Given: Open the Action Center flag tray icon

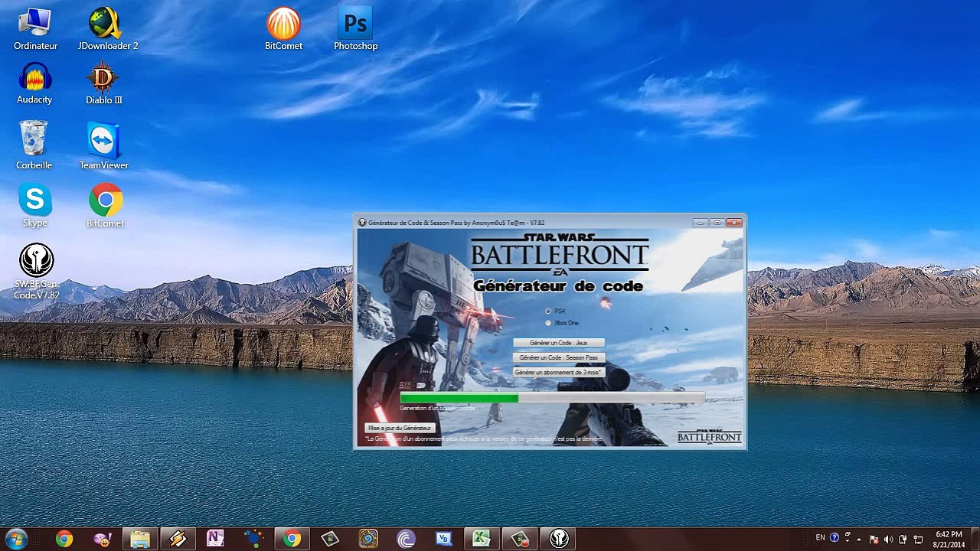Looking at the screenshot, I should click(x=874, y=539).
